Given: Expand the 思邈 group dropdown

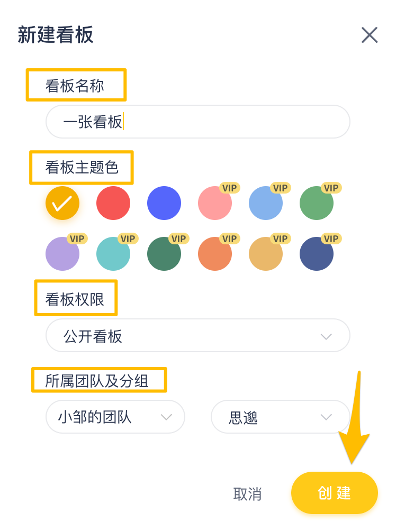Looking at the screenshot, I should pyautogui.click(x=280, y=417).
